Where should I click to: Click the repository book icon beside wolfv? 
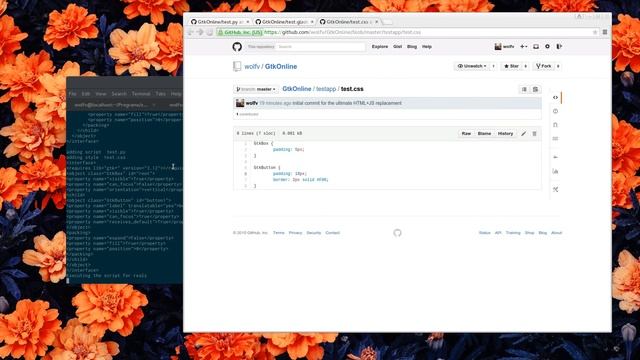click(x=237, y=66)
